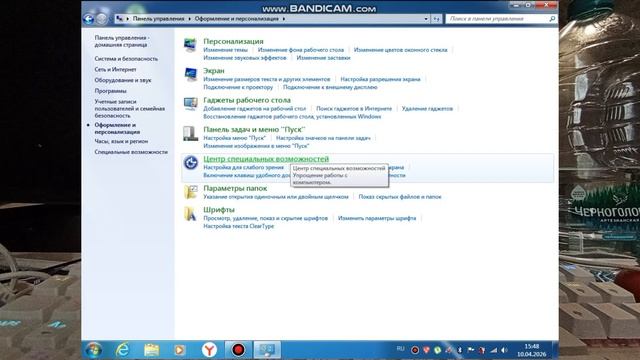
Task: Click the Панель управления breadcrumb
Action: point(158,19)
